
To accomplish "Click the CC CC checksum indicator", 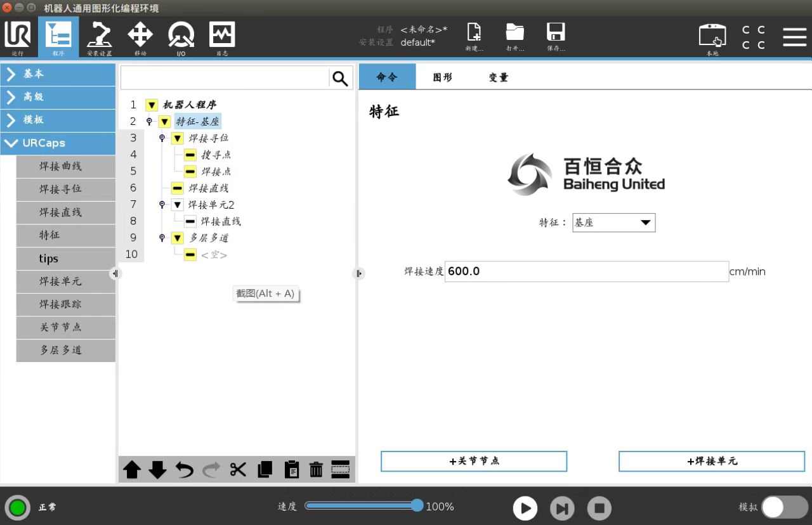I will click(754, 37).
